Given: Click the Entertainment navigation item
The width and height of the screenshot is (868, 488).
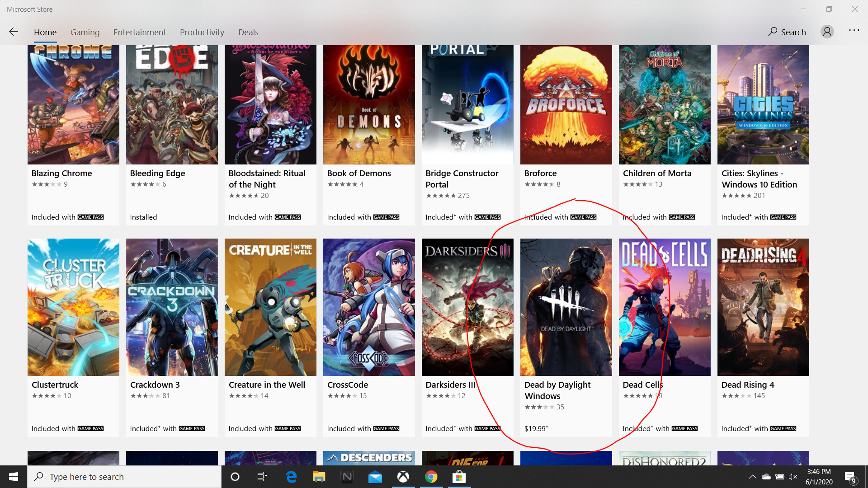Looking at the screenshot, I should pos(140,32).
